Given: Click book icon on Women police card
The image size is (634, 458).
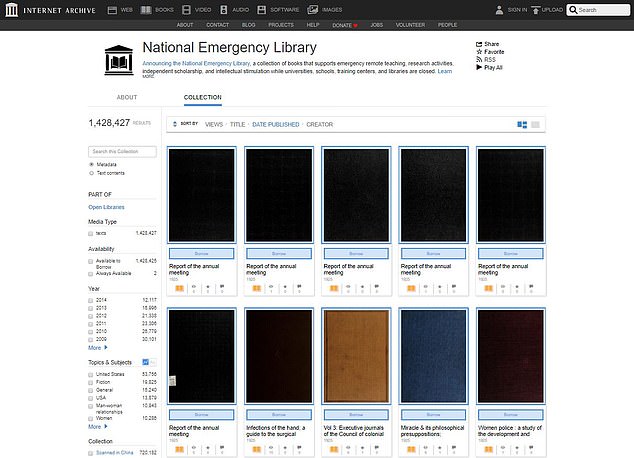Looking at the screenshot, I should (488, 449).
